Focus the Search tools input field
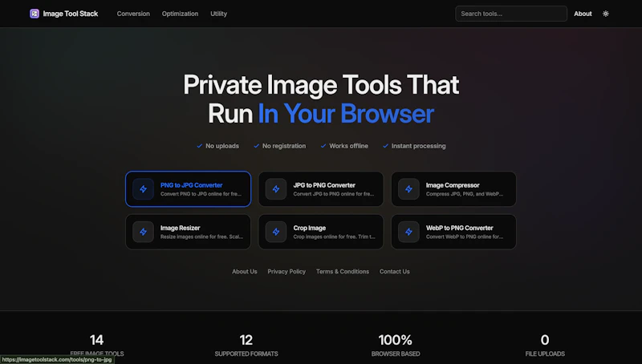 [511, 14]
